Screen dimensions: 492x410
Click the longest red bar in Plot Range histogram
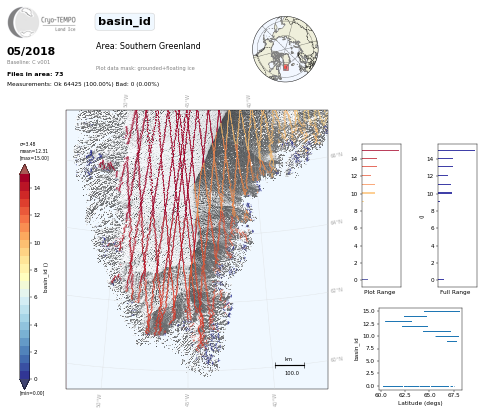pyautogui.click(x=380, y=151)
